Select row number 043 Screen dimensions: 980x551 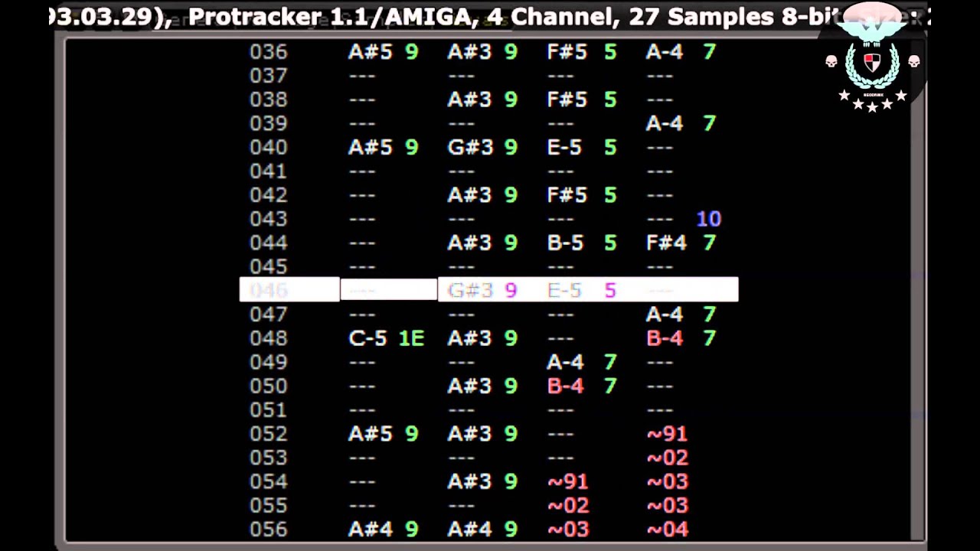(269, 219)
